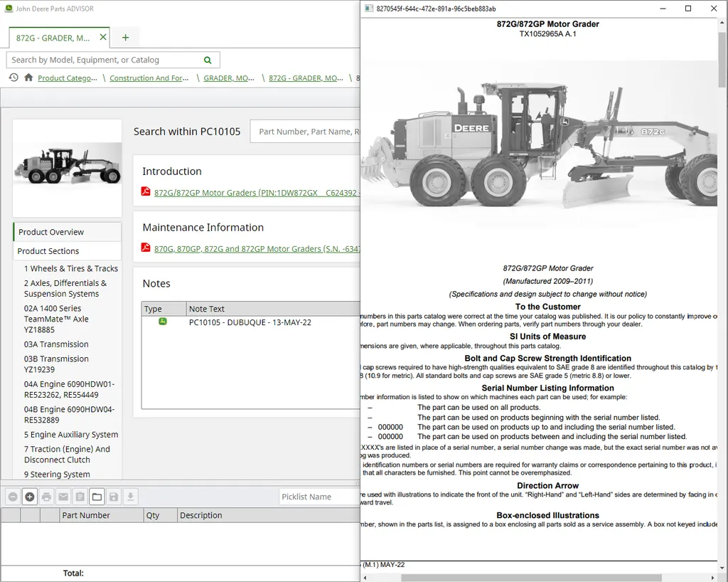Screen dimensions: 728x582
Task: Click the vertical scrollbar down arrow in PDF
Action: (722, 568)
